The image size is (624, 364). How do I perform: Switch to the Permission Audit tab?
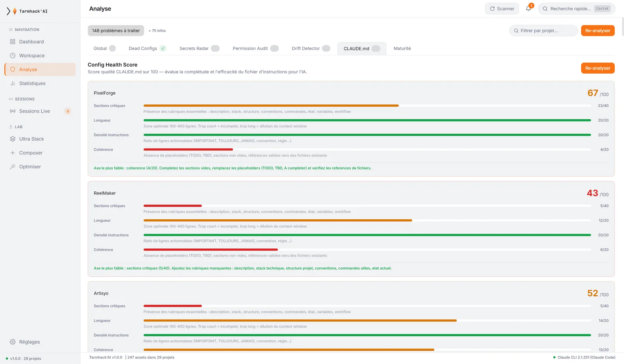[x=255, y=48]
